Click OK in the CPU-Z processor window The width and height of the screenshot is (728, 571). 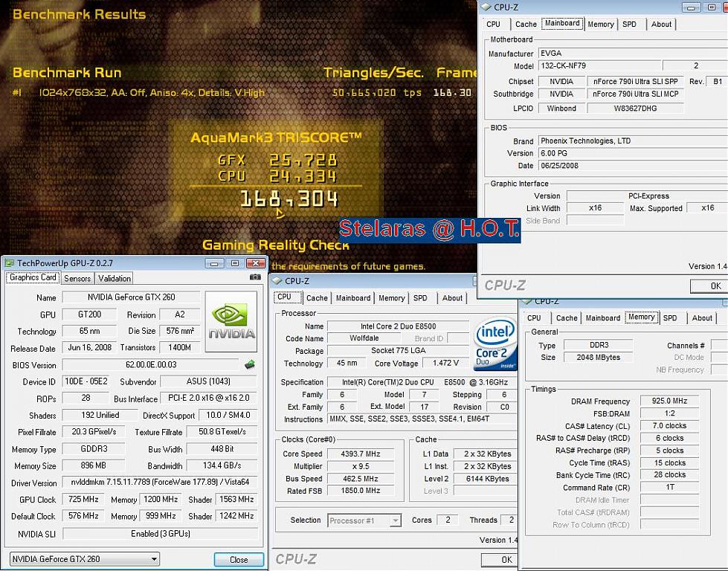pos(500,560)
